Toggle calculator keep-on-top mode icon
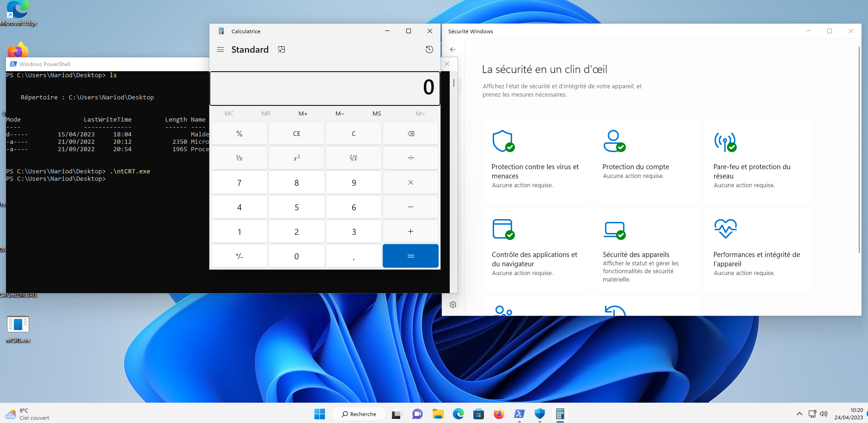This screenshot has height=423, width=868. click(x=281, y=49)
